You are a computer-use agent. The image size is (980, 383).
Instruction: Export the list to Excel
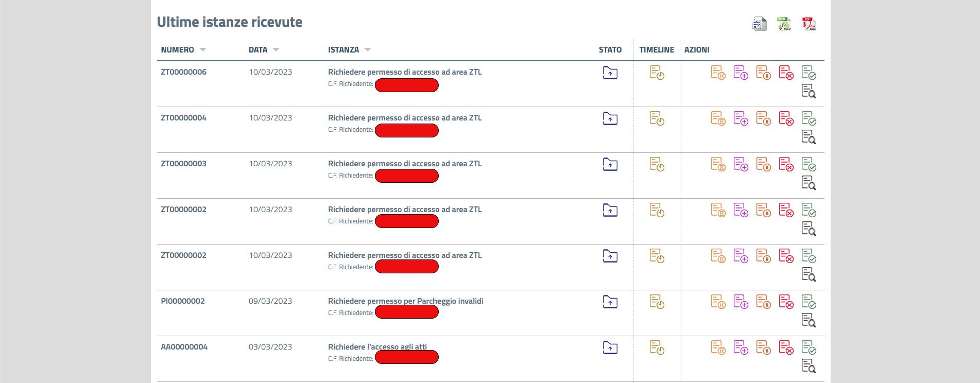tap(784, 24)
